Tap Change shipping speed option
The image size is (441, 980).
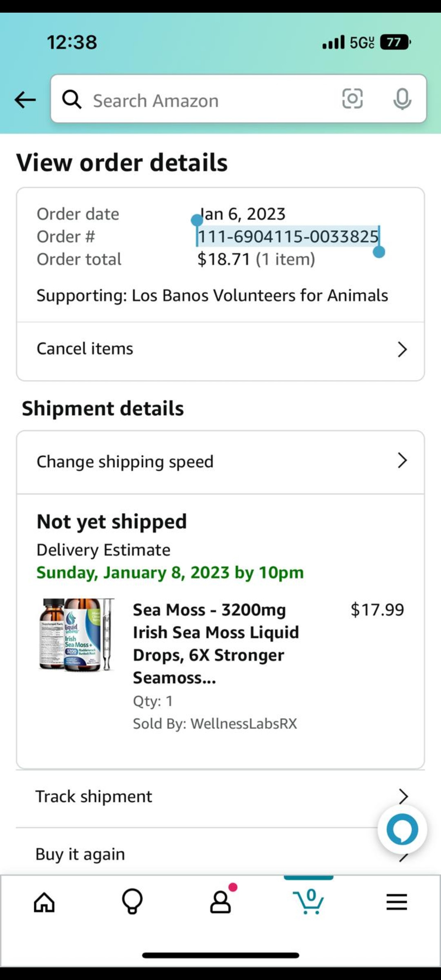click(x=125, y=462)
